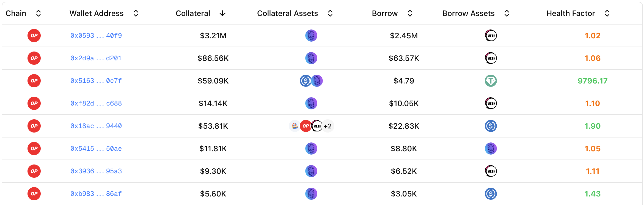
Task: Click the WETH borrow icon for 0x0593...40f9
Action: [491, 36]
